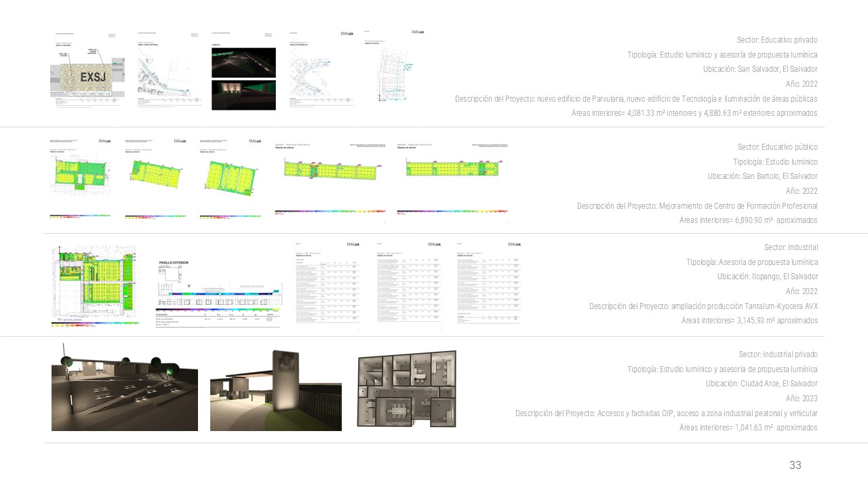Select the Tantalum-Kyocera AVX project description
Viewport: 868px width, 488px height.
point(703,306)
